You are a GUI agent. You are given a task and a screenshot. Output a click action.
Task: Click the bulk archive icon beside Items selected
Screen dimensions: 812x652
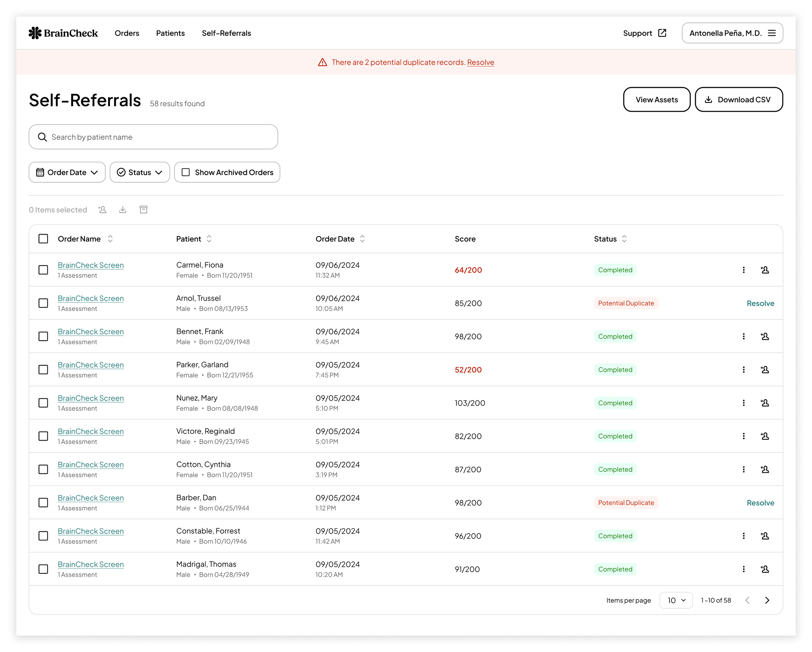point(144,210)
